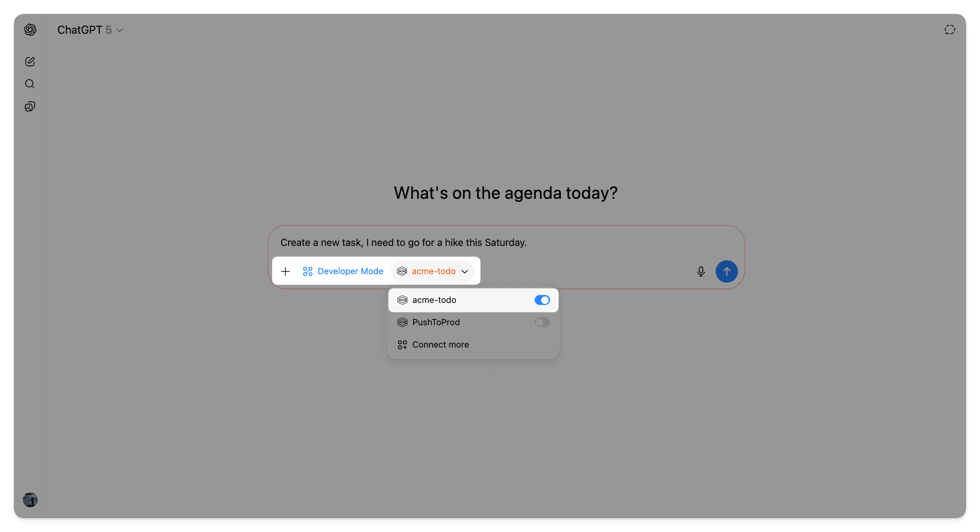Image resolution: width=980 pixels, height=532 pixels.
Task: Click the plus icon to attach content
Action: coord(286,271)
